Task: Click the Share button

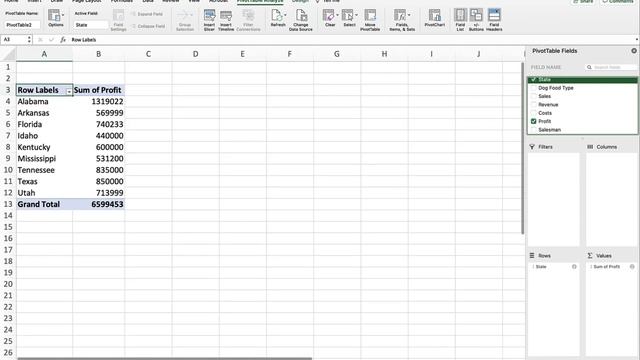Action: tap(583, 2)
